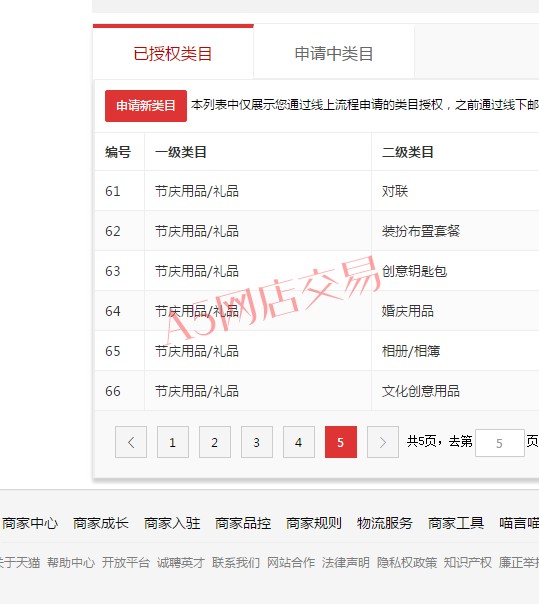Image resolution: width=539 pixels, height=604 pixels.
Task: Open 商家中心 footer link
Action: [30, 523]
